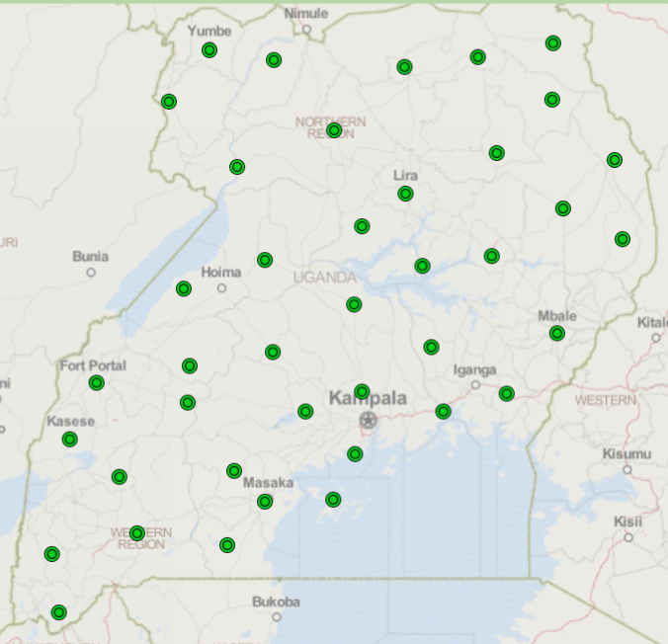
Task: Select marker overlapping Western Region label
Action: click(137, 533)
